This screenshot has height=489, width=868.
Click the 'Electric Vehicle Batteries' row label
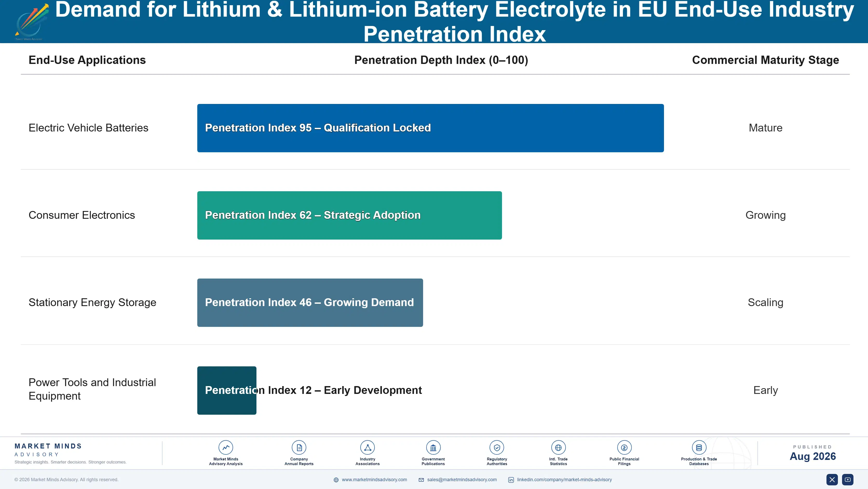[88, 128]
